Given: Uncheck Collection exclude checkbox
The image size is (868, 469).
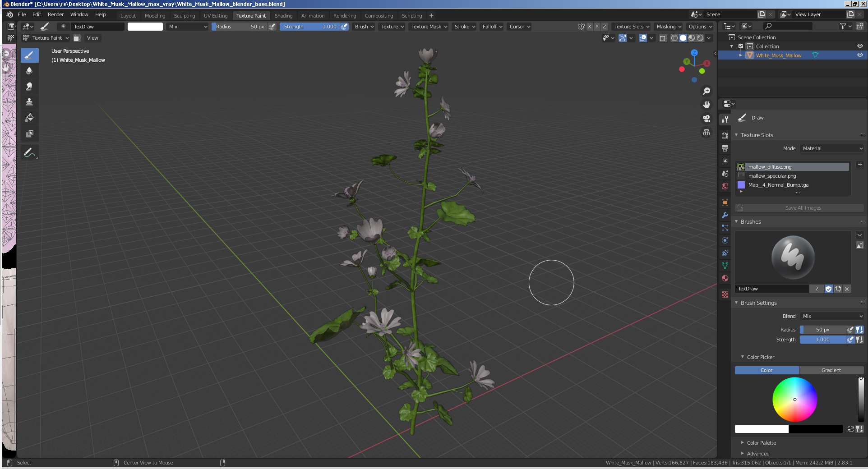Looking at the screenshot, I should [x=741, y=46].
